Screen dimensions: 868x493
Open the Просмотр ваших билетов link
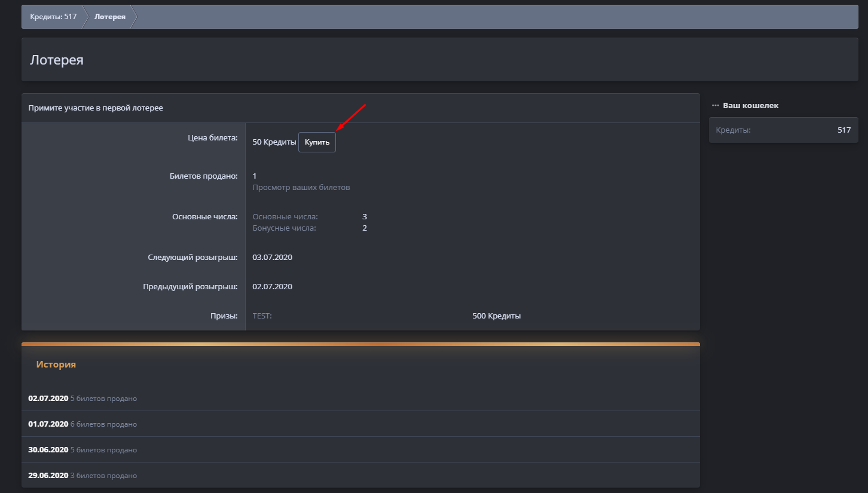pos(301,188)
